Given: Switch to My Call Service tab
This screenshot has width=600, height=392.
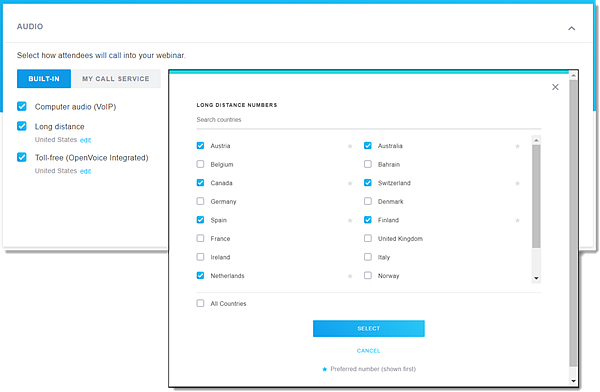Looking at the screenshot, I should (x=116, y=79).
